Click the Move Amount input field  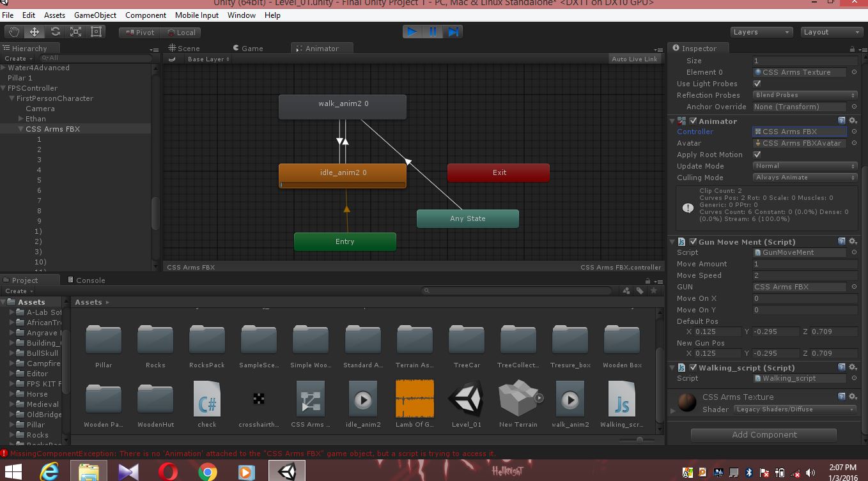[805, 264]
